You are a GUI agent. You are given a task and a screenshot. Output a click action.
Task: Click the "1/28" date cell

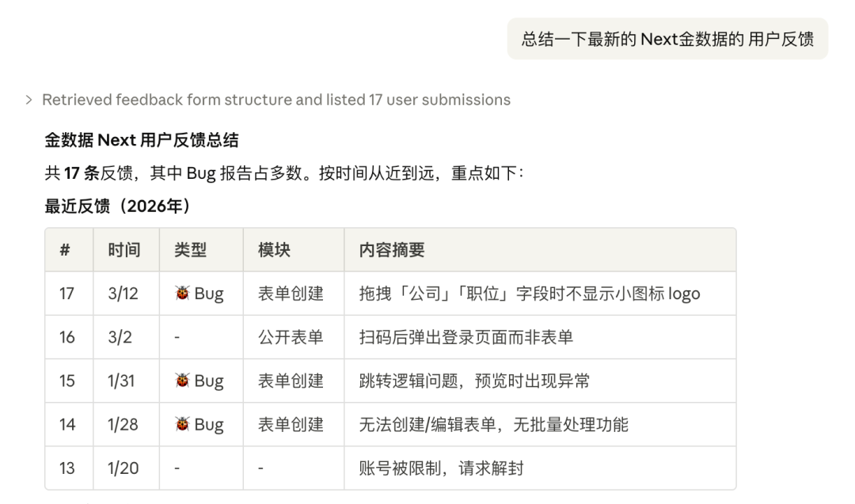123,424
